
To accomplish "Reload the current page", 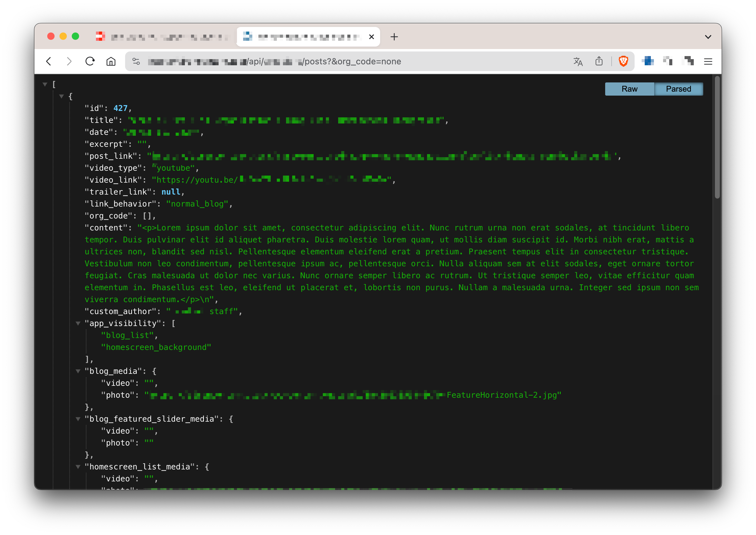I will tap(90, 61).
